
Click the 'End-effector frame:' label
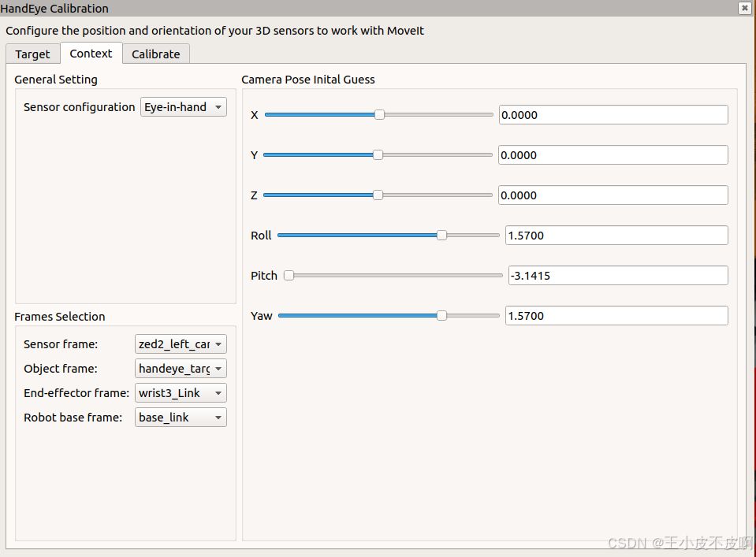tap(76, 393)
